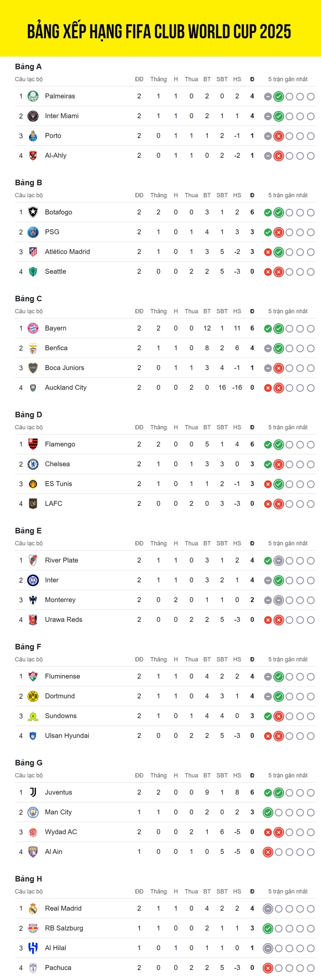Click the HS column header in Bảng H
This screenshot has width=321, height=980.
click(x=237, y=891)
